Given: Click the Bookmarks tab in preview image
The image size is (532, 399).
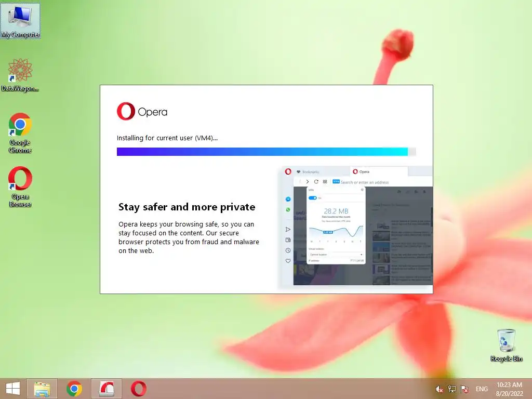Looking at the screenshot, I should (x=308, y=171).
